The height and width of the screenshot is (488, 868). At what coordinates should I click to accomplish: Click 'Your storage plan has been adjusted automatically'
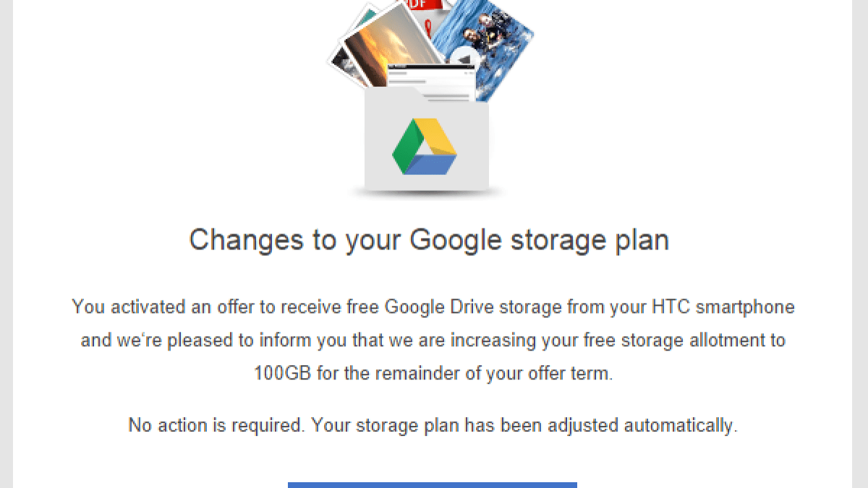tap(525, 425)
